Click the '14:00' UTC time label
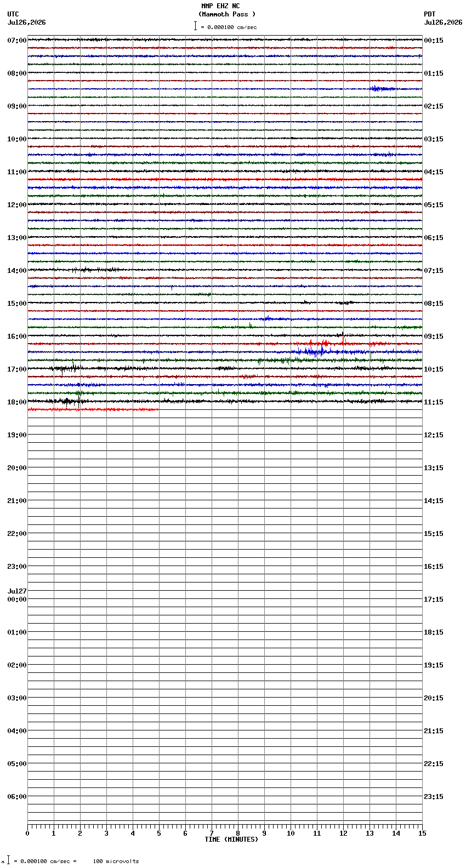The width and height of the screenshot is (466, 868). click(x=17, y=271)
